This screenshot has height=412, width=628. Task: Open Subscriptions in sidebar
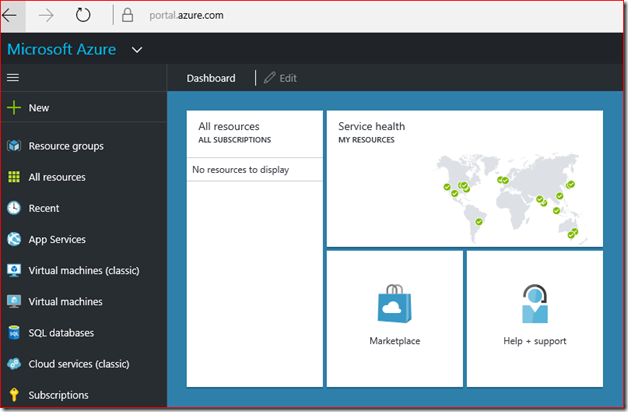click(58, 395)
